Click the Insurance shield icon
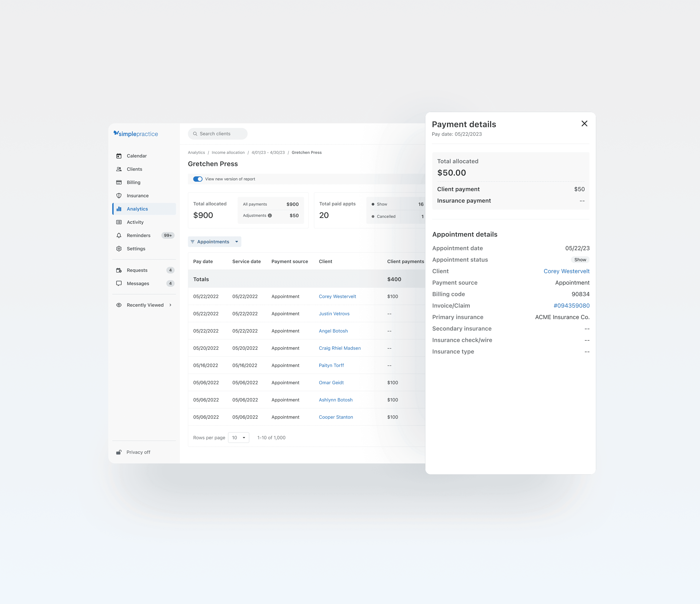700x604 pixels. point(119,196)
